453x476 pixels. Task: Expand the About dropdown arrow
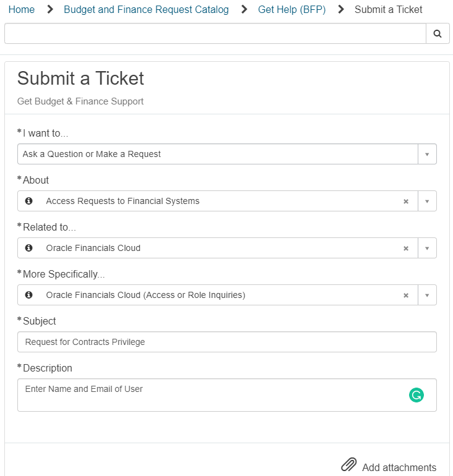pyautogui.click(x=427, y=202)
